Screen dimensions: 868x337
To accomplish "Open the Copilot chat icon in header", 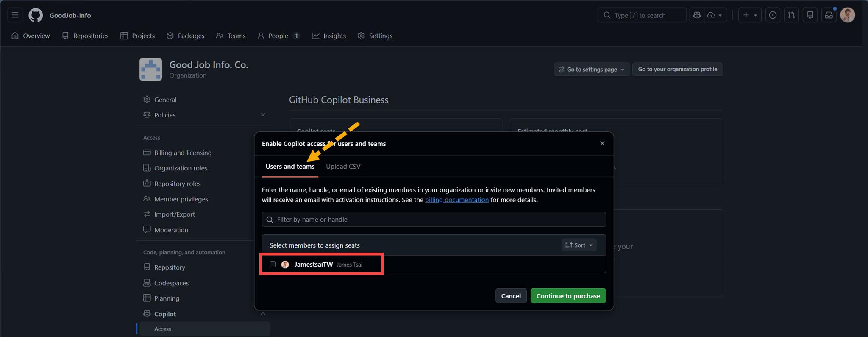I will point(697,15).
